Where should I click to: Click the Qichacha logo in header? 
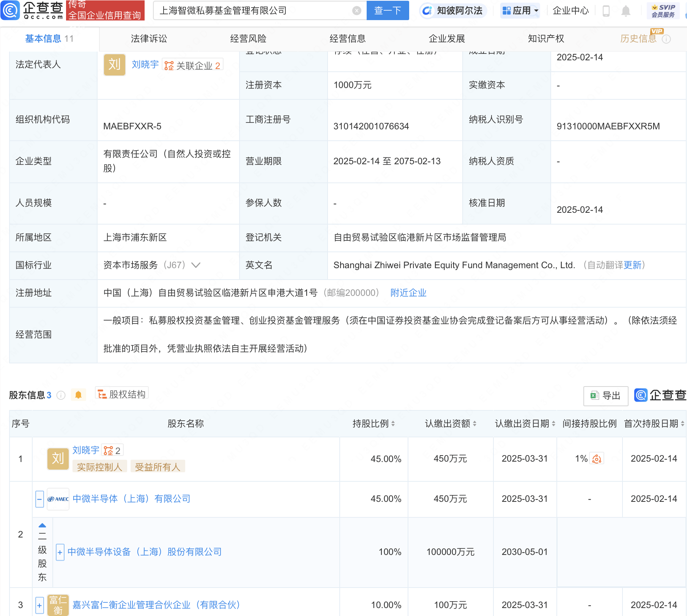[32, 10]
